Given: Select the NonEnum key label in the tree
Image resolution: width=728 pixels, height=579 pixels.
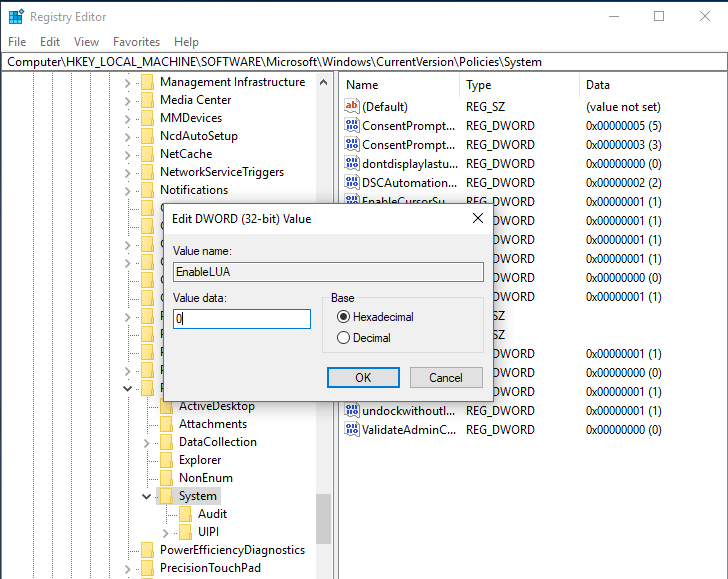Looking at the screenshot, I should coord(206,478).
